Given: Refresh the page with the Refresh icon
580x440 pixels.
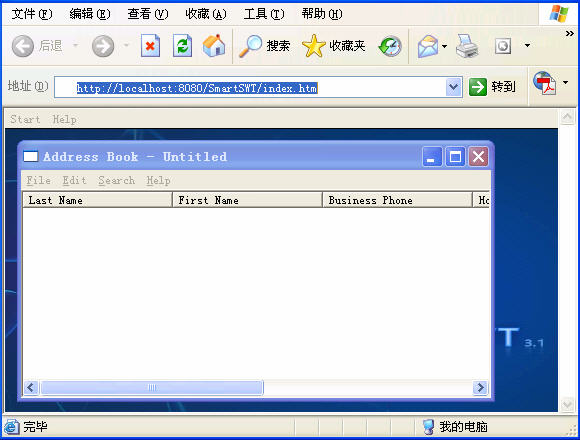Looking at the screenshot, I should coord(182,46).
